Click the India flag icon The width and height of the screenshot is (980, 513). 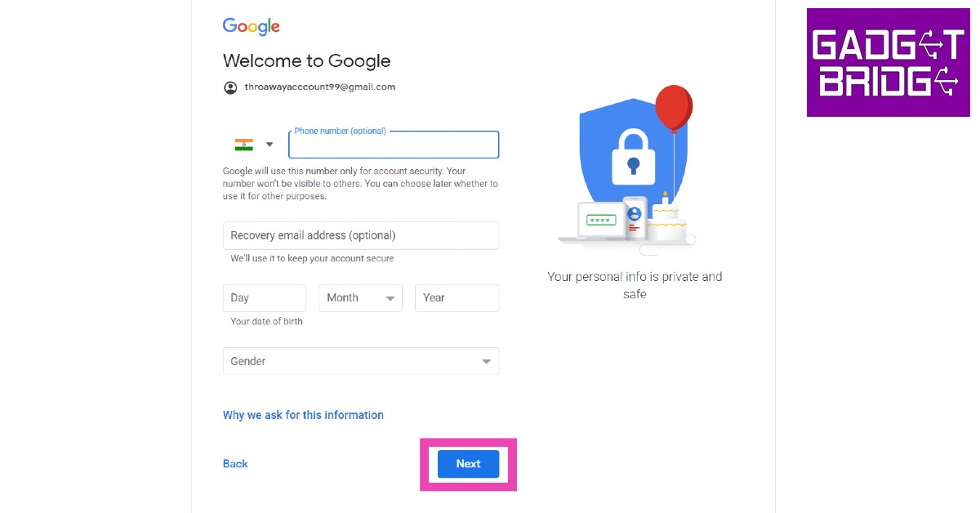[x=244, y=145]
